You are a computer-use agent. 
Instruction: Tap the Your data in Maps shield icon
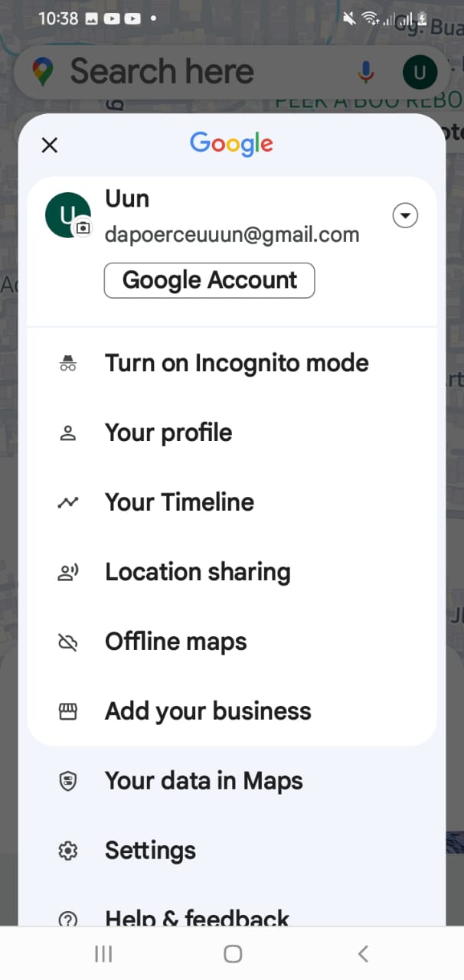point(68,782)
